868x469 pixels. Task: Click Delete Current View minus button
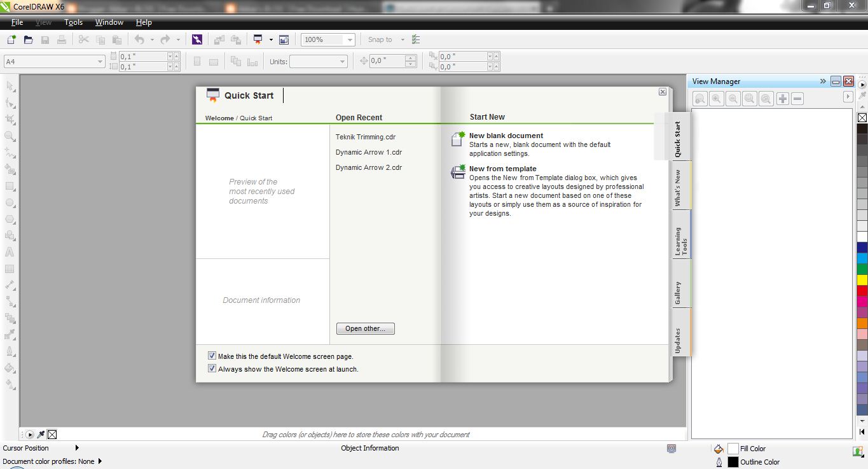(797, 99)
